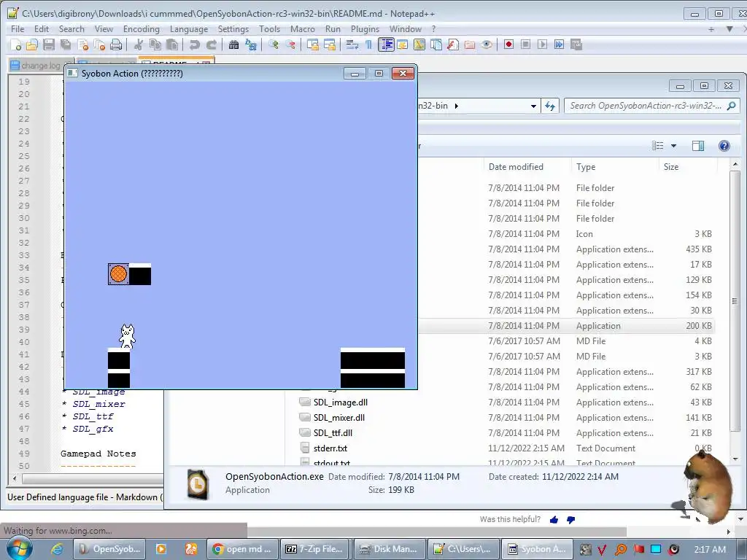Click the Save All icon in Notepad++
The width and height of the screenshot is (747, 560).
point(66,44)
